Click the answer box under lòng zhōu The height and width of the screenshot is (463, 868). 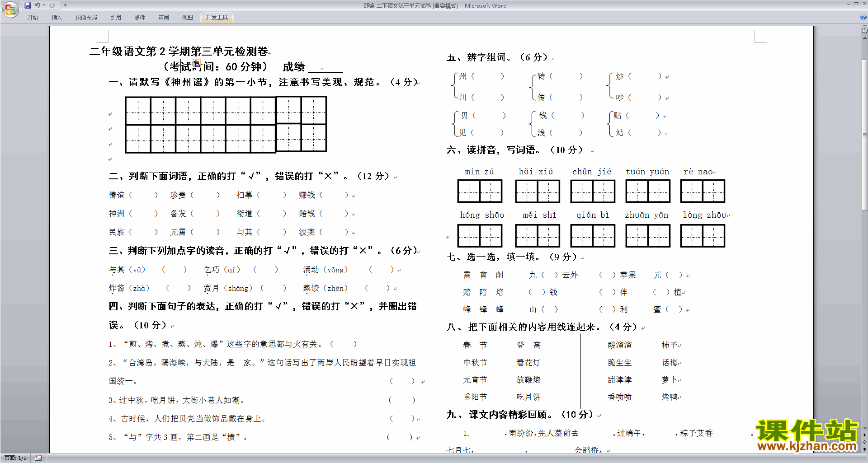click(703, 235)
